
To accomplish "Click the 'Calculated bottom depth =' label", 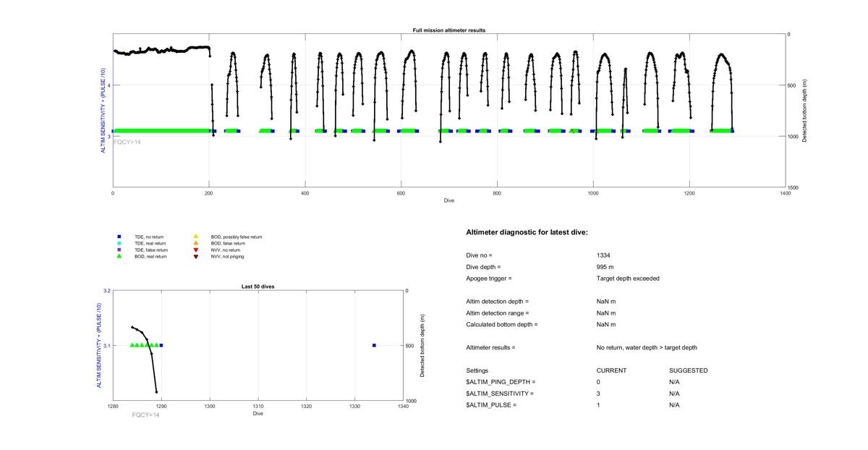I will tap(502, 325).
